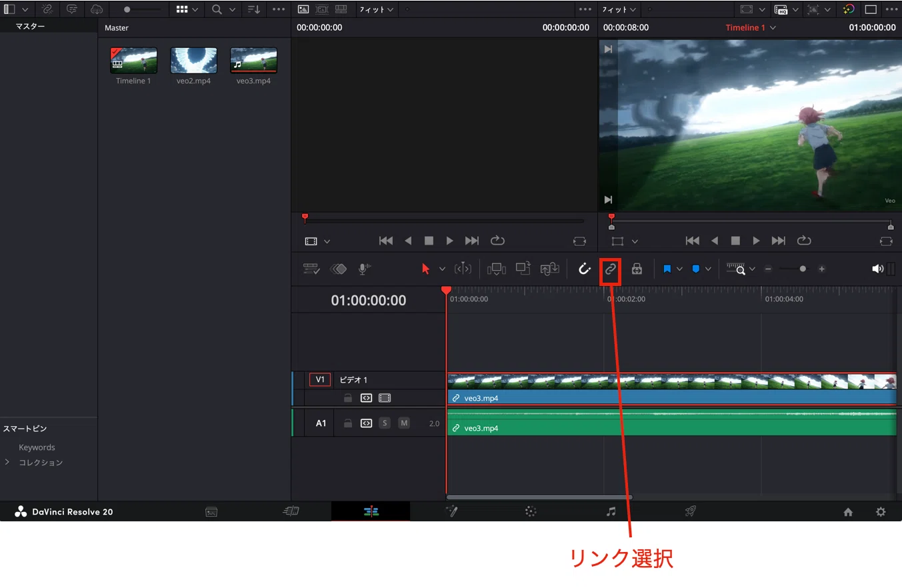Toggle Loop in source viewer
The width and height of the screenshot is (902, 588).
point(497,241)
